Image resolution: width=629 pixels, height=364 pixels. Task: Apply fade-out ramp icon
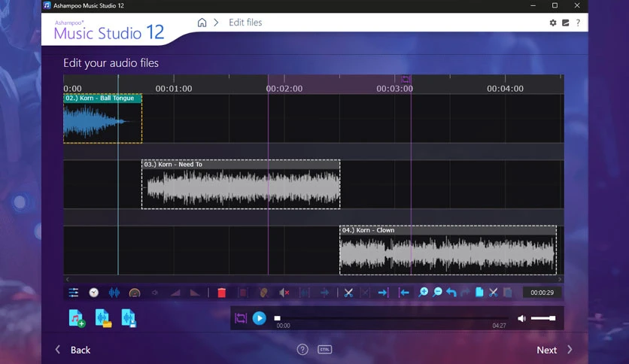point(195,293)
